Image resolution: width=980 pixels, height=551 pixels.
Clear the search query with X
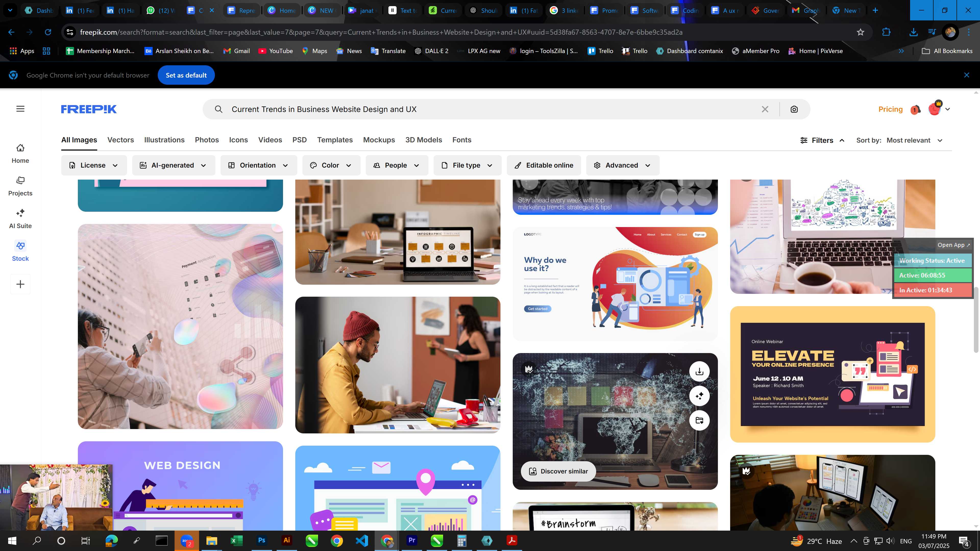point(765,109)
